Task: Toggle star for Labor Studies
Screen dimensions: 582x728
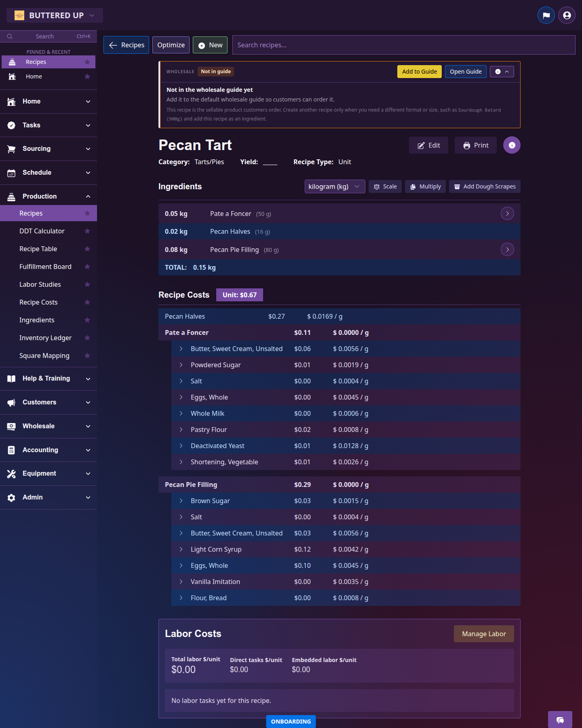Action: pyautogui.click(x=87, y=284)
